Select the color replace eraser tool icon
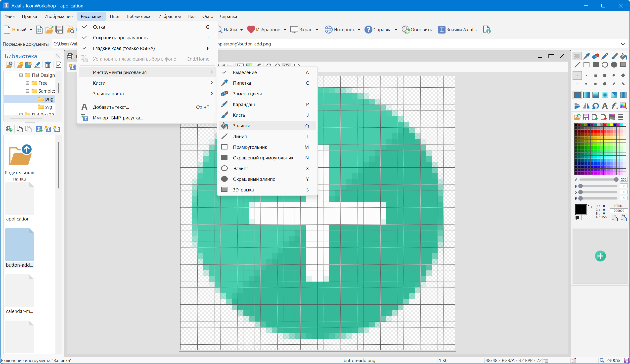The image size is (630, 364). pyautogui.click(x=595, y=56)
